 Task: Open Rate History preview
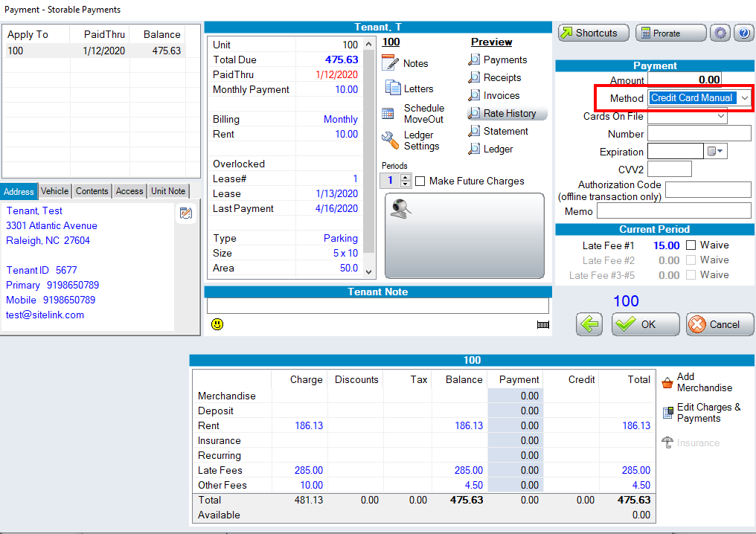[x=507, y=113]
